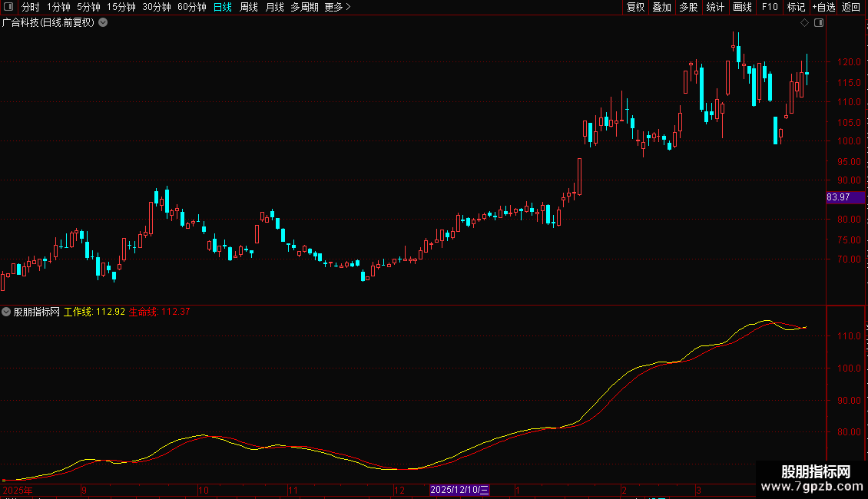The height and width of the screenshot is (499, 868).
Task: Click the diamond icon above price axis
Action: tap(805, 23)
